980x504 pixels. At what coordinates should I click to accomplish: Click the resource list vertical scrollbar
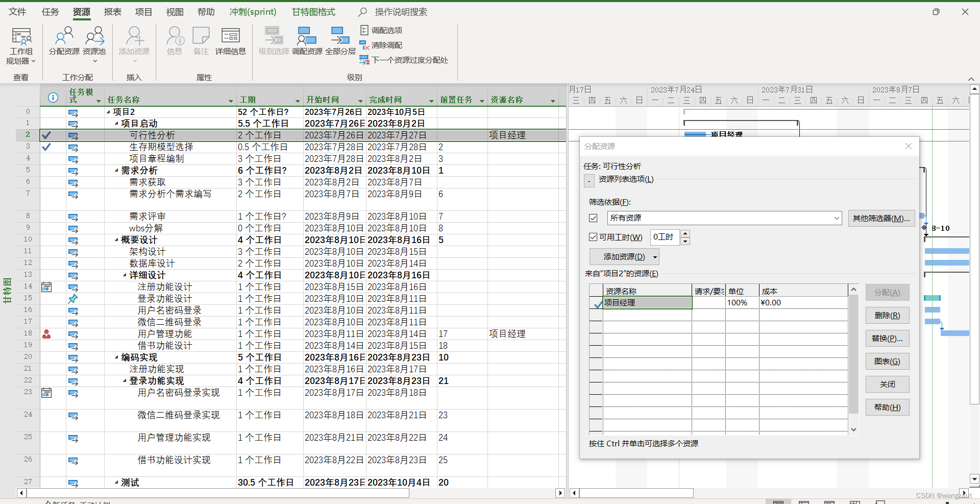(853, 355)
